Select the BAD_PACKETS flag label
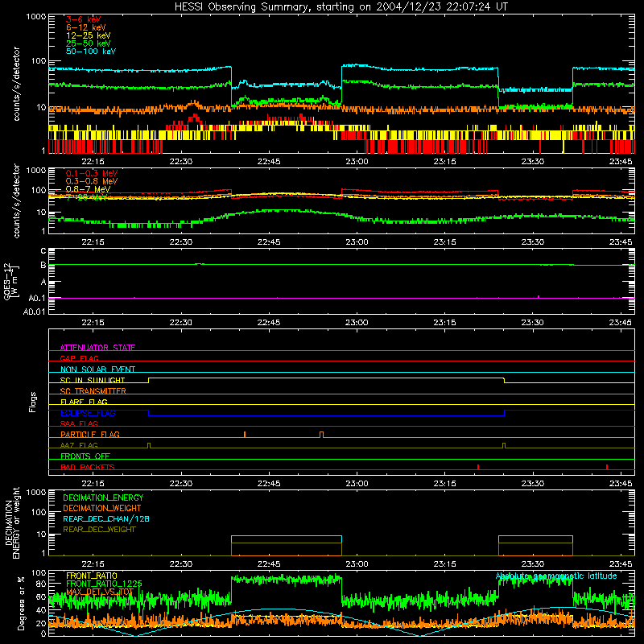 click(x=88, y=467)
